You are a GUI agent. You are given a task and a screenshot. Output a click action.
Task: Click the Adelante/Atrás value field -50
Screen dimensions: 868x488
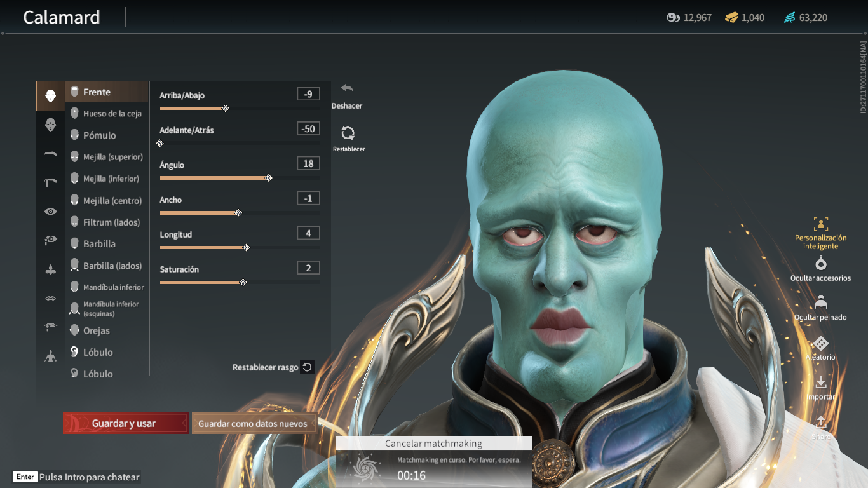[x=308, y=129]
